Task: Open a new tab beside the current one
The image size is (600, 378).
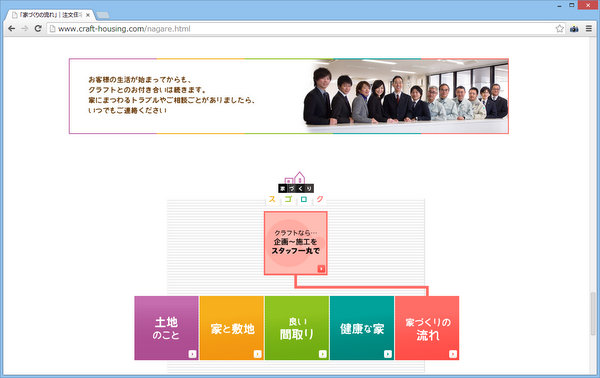Action: coord(103,15)
